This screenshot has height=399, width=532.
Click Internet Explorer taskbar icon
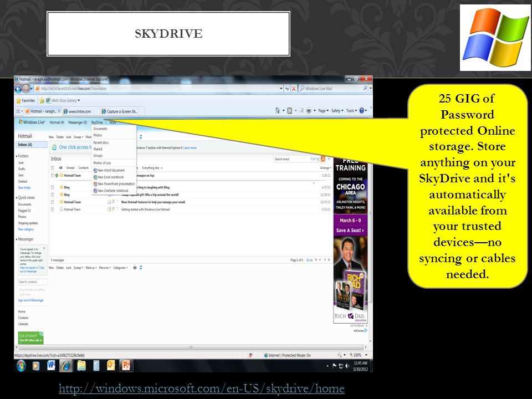[x=66, y=366]
